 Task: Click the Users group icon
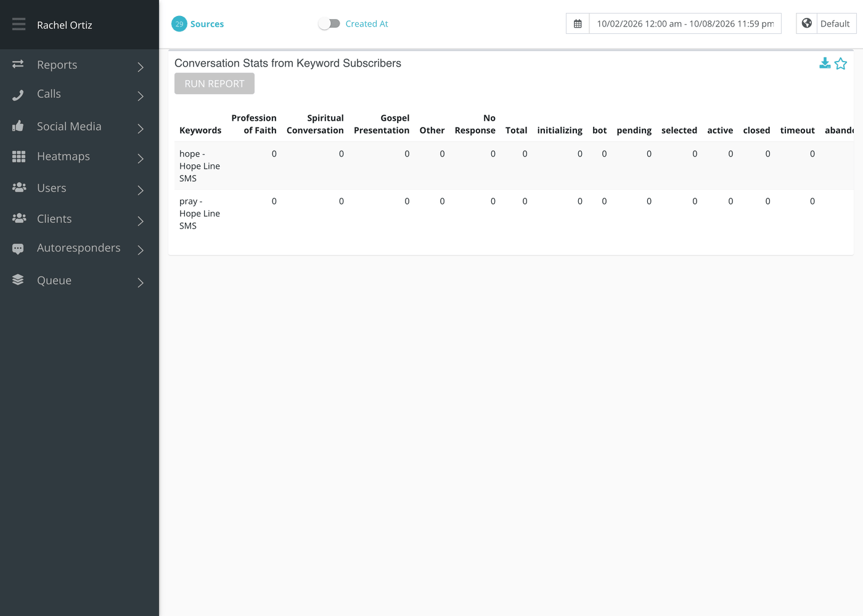click(19, 187)
